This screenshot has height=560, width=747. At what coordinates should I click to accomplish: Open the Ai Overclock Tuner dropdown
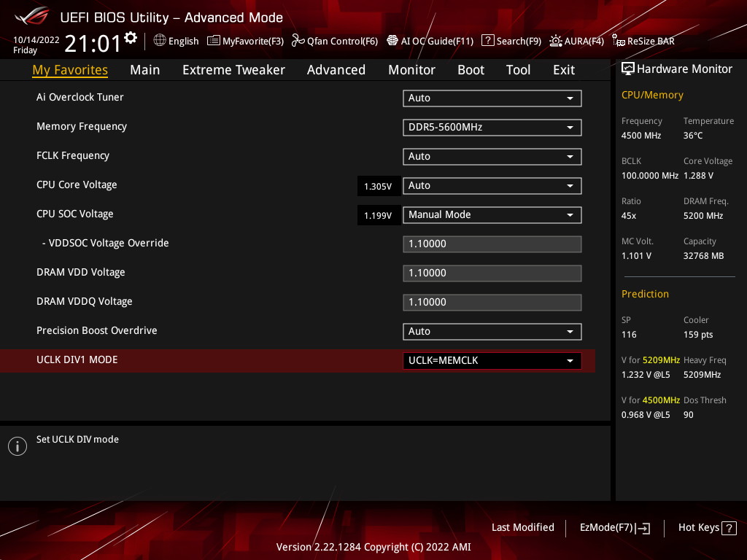pos(492,98)
